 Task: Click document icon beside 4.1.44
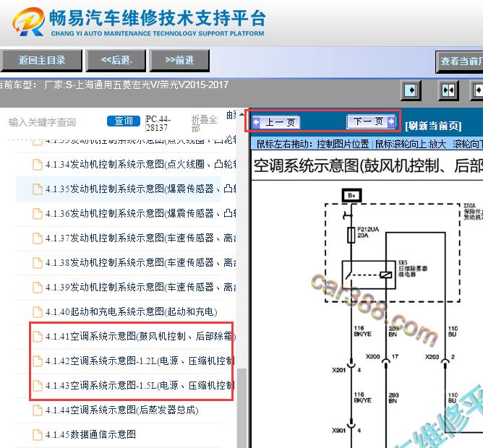pyautogui.click(x=38, y=410)
